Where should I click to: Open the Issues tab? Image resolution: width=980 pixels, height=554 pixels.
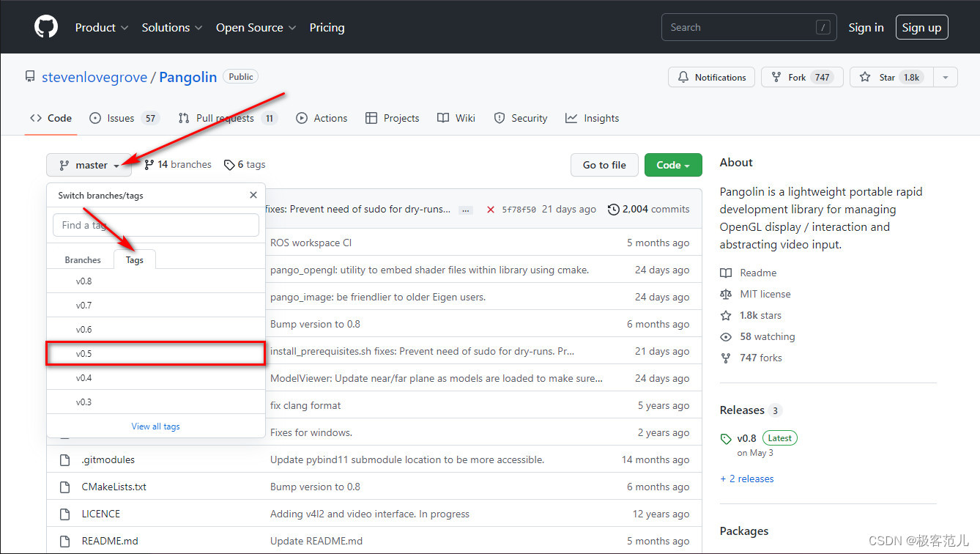pyautogui.click(x=124, y=118)
